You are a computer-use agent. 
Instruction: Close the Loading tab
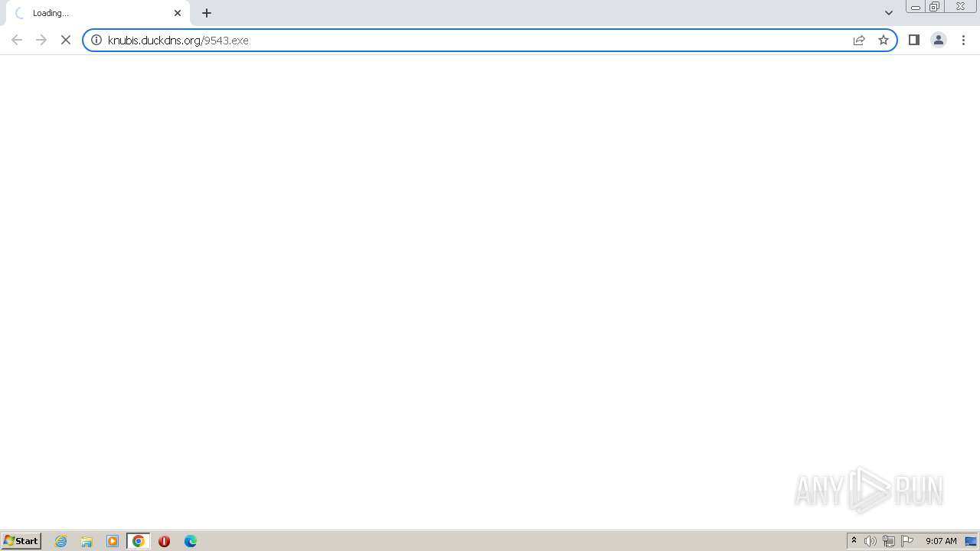[178, 13]
